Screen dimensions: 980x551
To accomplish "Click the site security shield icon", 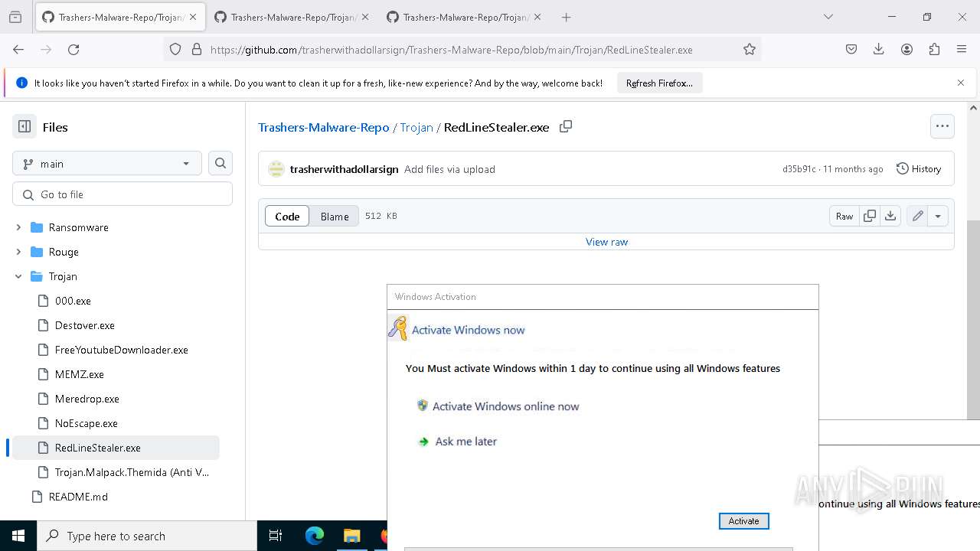I will coord(175,49).
